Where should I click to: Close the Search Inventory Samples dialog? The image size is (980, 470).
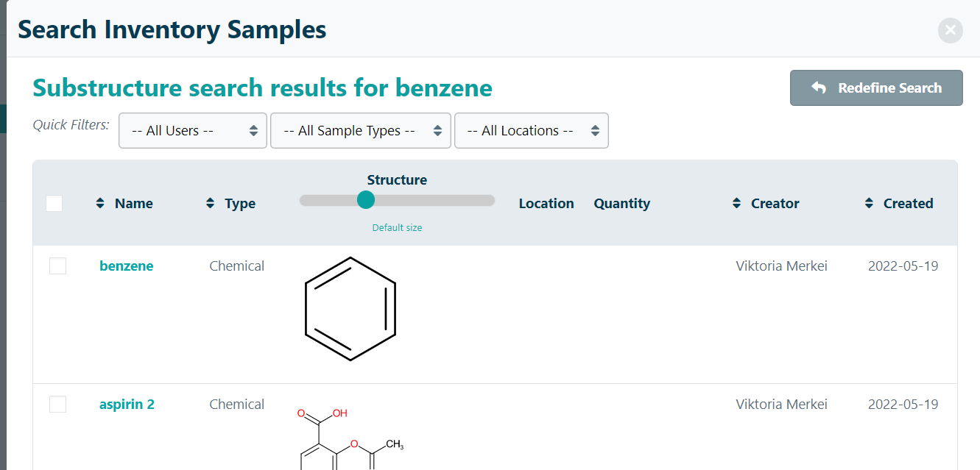coord(950,30)
